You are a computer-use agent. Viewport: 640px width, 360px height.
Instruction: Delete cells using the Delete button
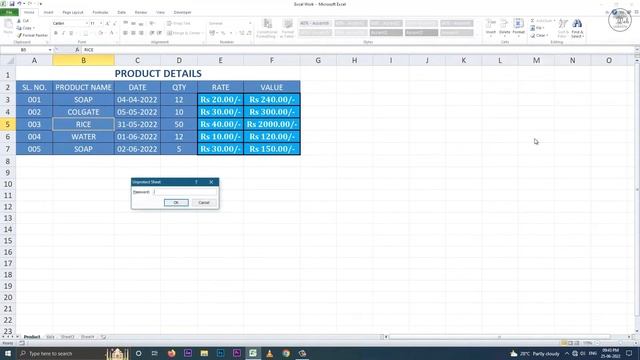[x=504, y=28]
